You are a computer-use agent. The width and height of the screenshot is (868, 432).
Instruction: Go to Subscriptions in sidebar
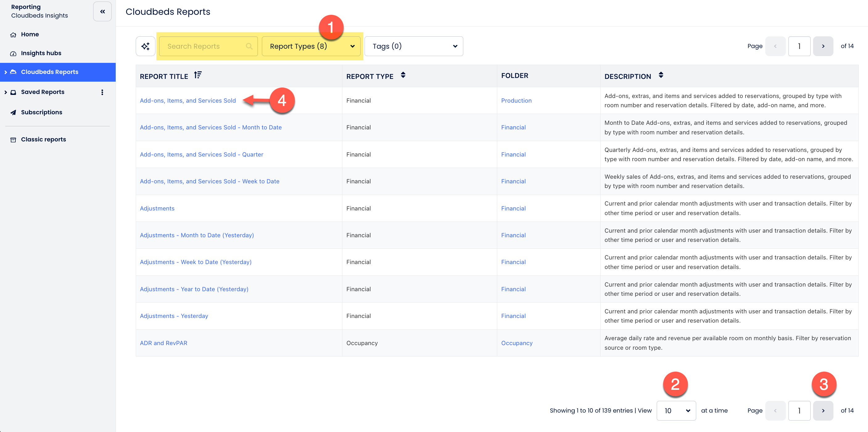(x=41, y=112)
